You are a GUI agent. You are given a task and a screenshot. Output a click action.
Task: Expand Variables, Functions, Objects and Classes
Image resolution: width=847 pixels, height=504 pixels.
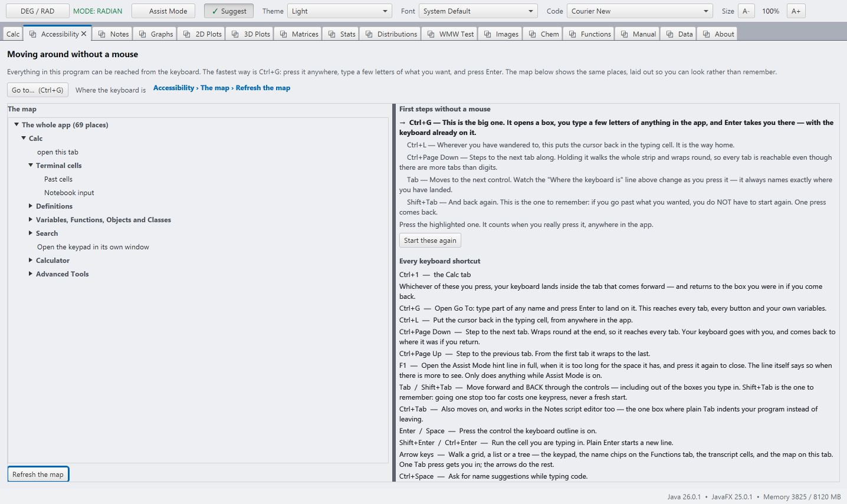[31, 220]
